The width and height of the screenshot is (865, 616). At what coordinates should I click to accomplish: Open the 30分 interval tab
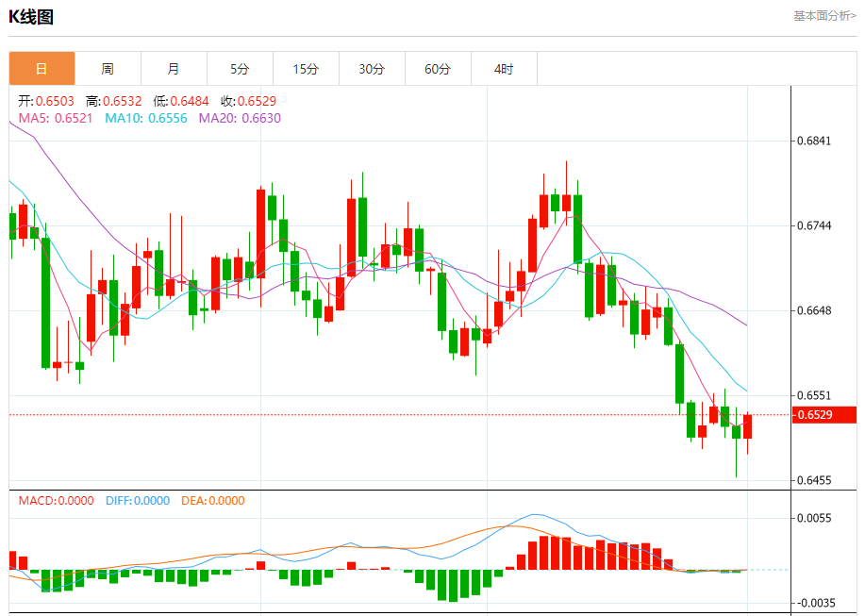372,68
